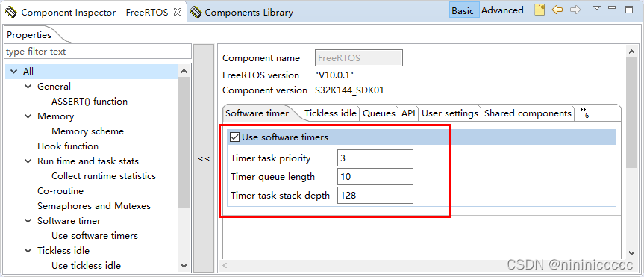Image resolution: width=644 pixels, height=277 pixels.
Task: Open the Shared components tab
Action: pos(528,113)
